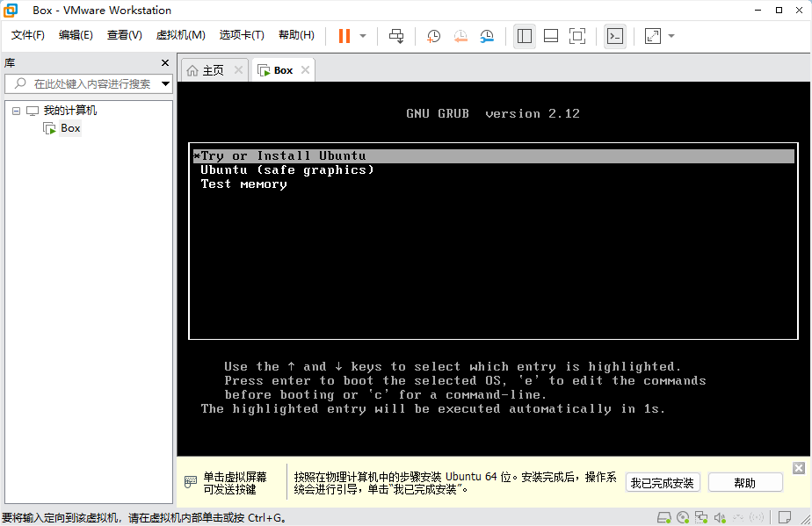Image resolution: width=812 pixels, height=526 pixels.
Task: Open the 虚拟机(M) menu
Action: click(x=181, y=35)
